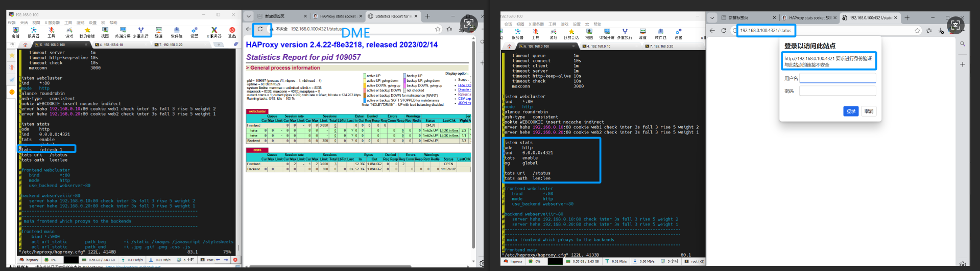Click yellow 'active UP, going down' legend box
980x271 pixels.
365,81
